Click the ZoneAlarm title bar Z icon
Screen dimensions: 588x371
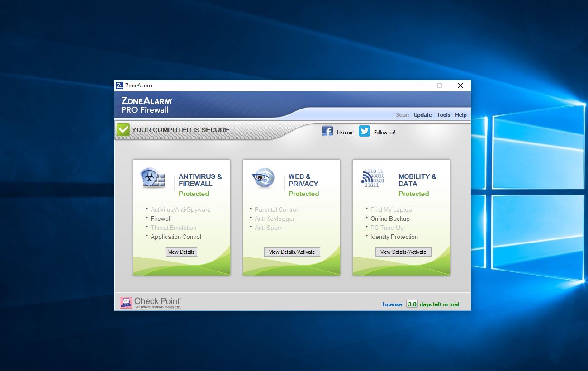[x=119, y=86]
